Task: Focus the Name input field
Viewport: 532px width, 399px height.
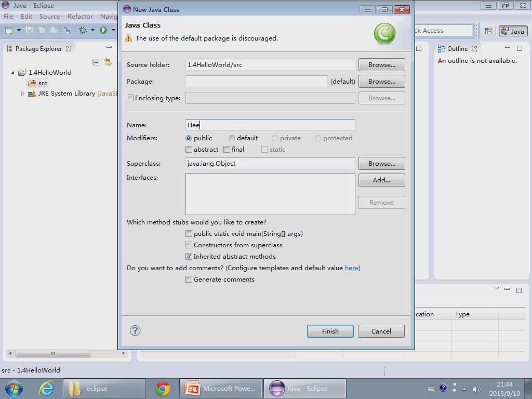Action: pos(270,125)
